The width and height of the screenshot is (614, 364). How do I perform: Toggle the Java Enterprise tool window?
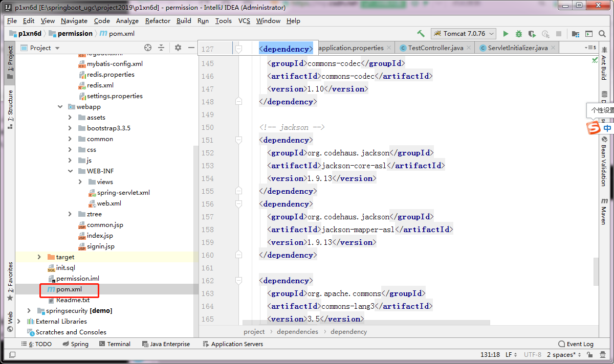(x=166, y=344)
